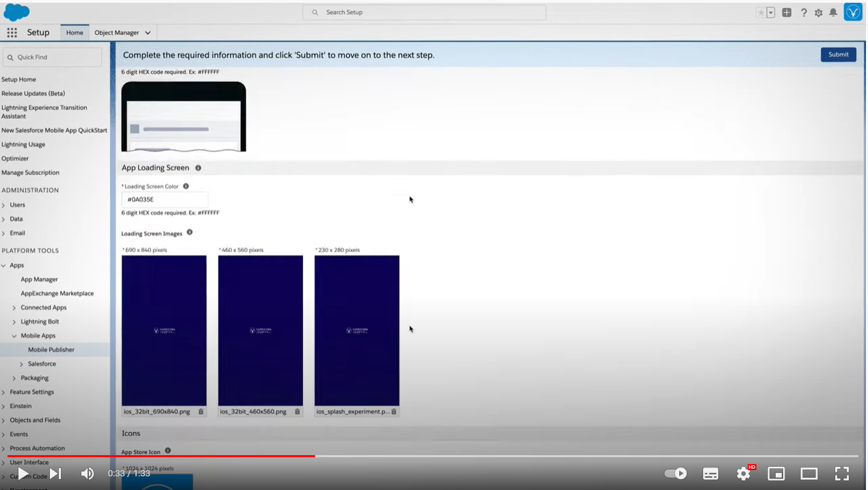Image resolution: width=868 pixels, height=490 pixels.
Task: Open App Manager in sidebar
Action: tap(39, 280)
